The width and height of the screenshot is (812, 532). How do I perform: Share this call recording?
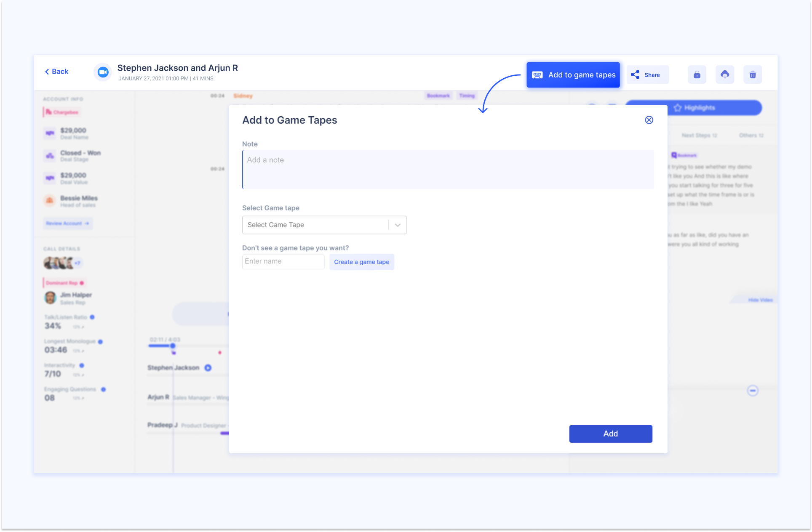pos(647,75)
